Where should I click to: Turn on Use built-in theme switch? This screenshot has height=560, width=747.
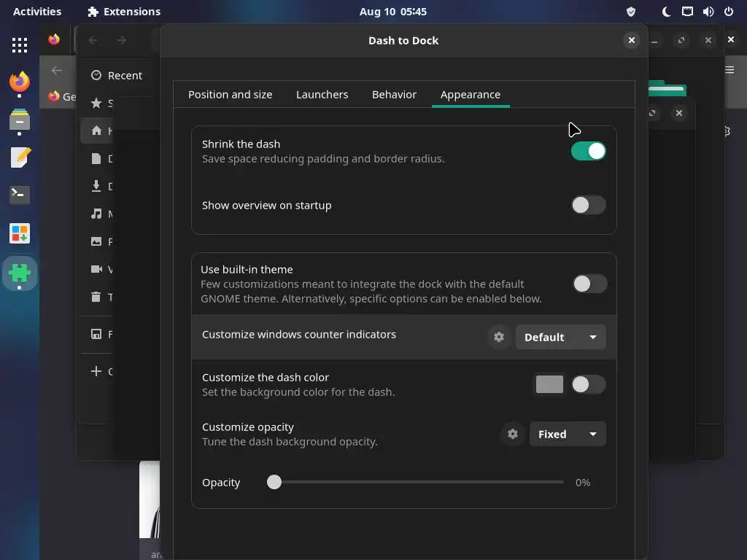point(589,284)
